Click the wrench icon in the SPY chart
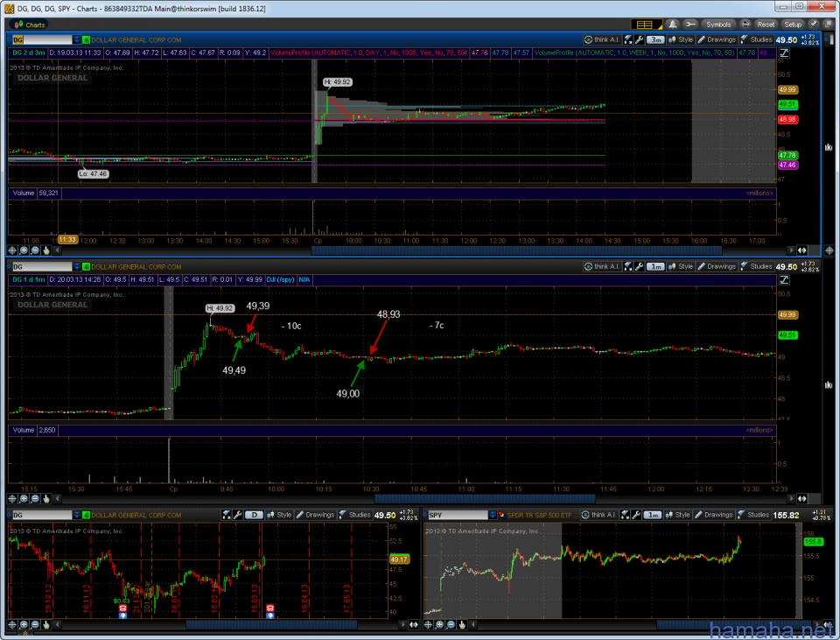Image resolution: width=840 pixels, height=640 pixels. (x=635, y=515)
